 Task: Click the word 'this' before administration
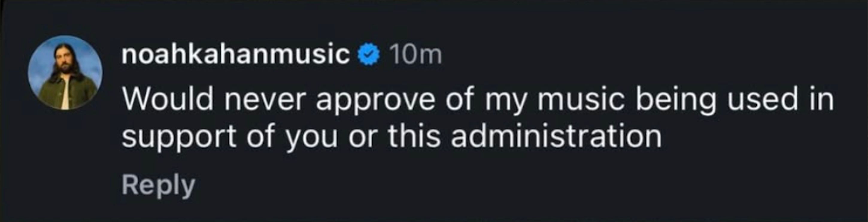tap(414, 136)
